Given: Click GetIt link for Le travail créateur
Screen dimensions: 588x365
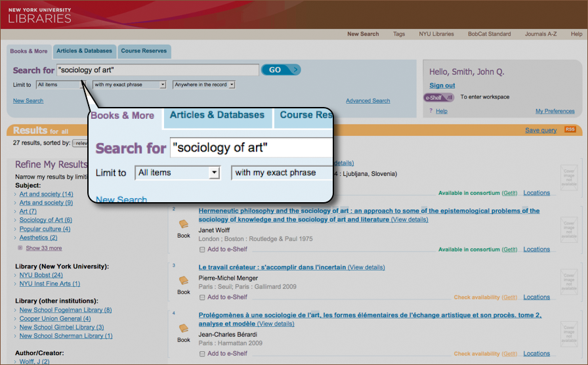Looking at the screenshot, I should click(x=509, y=297).
